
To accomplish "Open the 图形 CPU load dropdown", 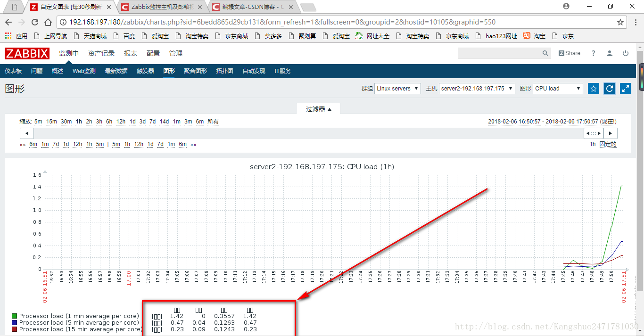I will point(558,89).
